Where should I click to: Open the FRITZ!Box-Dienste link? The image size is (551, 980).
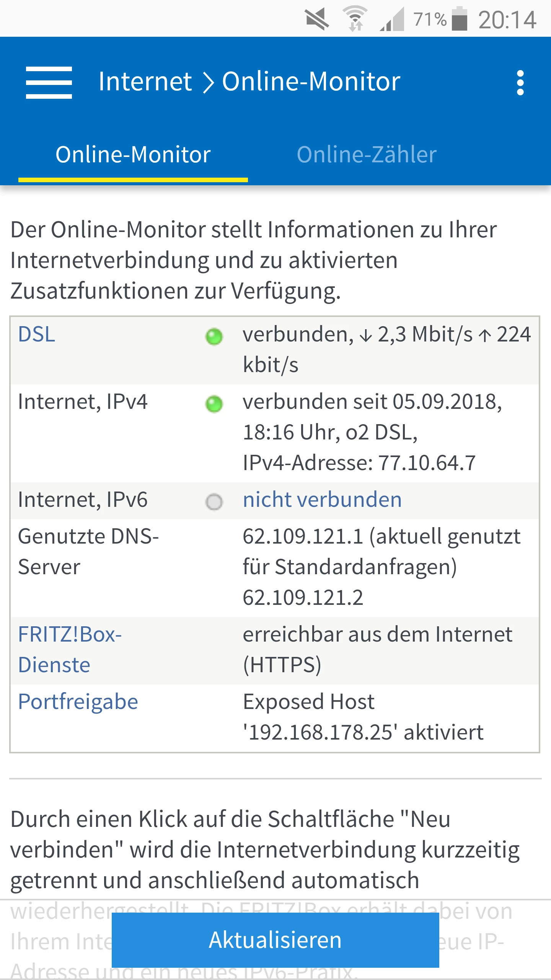(x=70, y=650)
